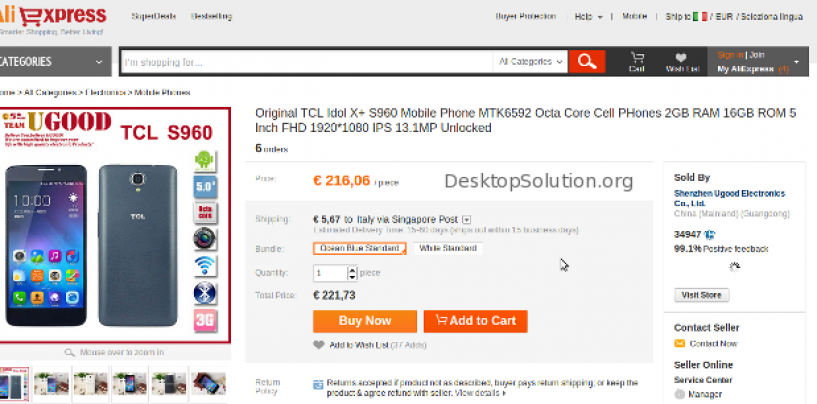Click the Italian flag ship-to icon

[x=700, y=17]
